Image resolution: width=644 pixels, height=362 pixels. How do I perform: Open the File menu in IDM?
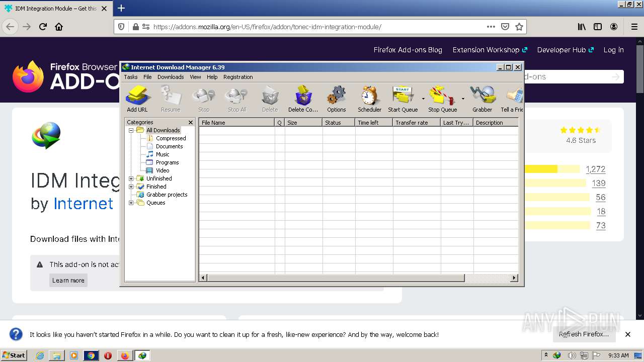(x=147, y=77)
